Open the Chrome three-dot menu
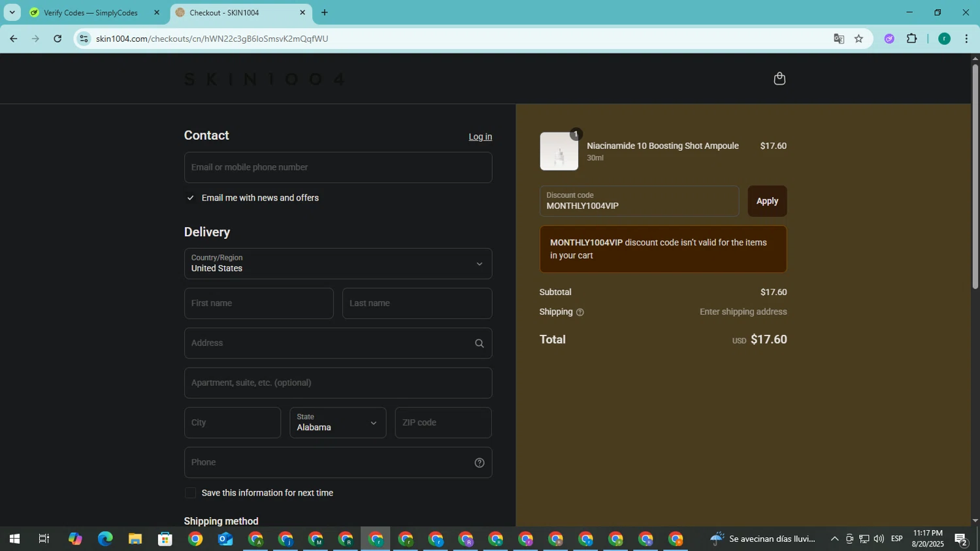 tap(966, 39)
